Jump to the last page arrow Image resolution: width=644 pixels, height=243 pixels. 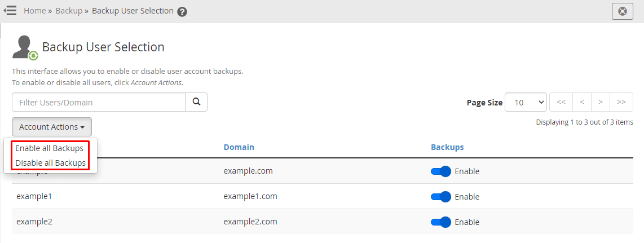[621, 102]
